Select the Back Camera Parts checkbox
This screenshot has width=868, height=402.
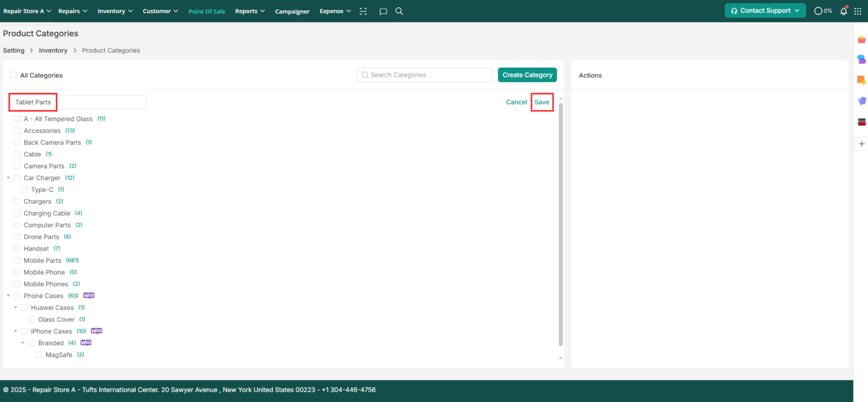point(17,142)
